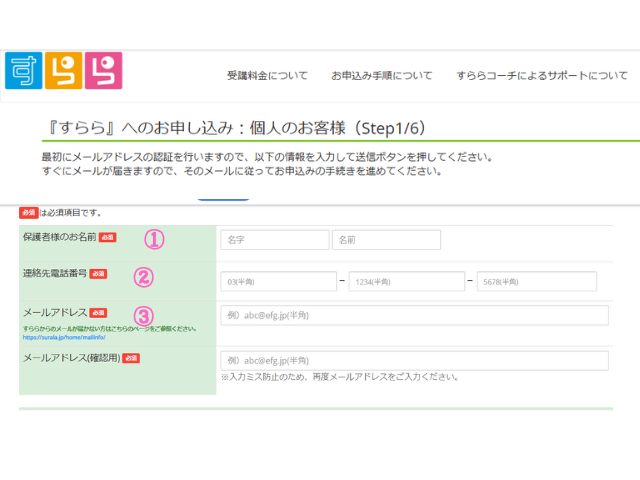The height and width of the screenshot is (480, 640).
Task: Click the ※入力ミス防止のため note text
Action: tap(340, 377)
